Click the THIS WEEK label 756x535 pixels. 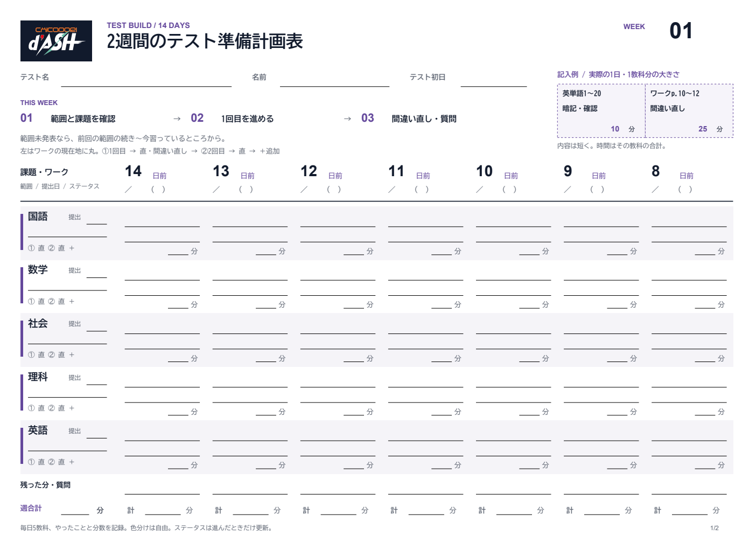tap(39, 103)
